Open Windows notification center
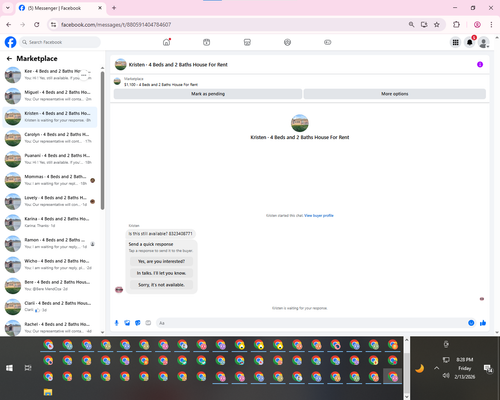The image size is (500, 400). point(488,368)
